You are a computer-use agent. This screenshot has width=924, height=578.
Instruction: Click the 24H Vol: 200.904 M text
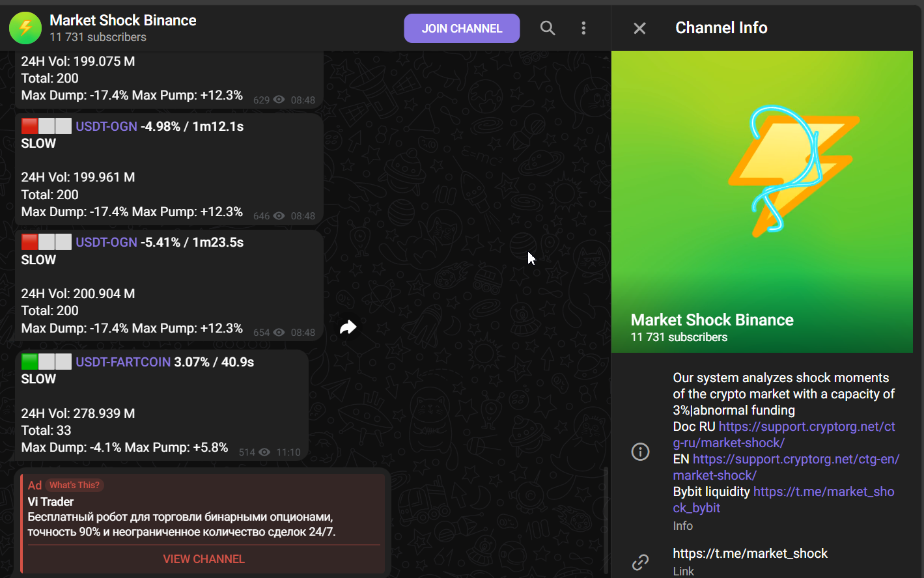click(x=78, y=294)
